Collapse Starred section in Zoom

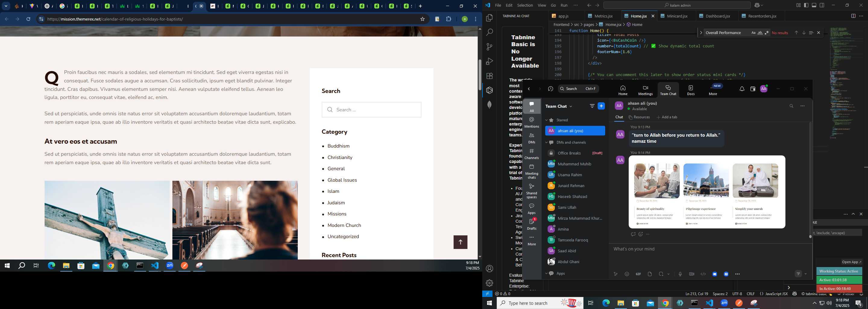click(x=546, y=120)
